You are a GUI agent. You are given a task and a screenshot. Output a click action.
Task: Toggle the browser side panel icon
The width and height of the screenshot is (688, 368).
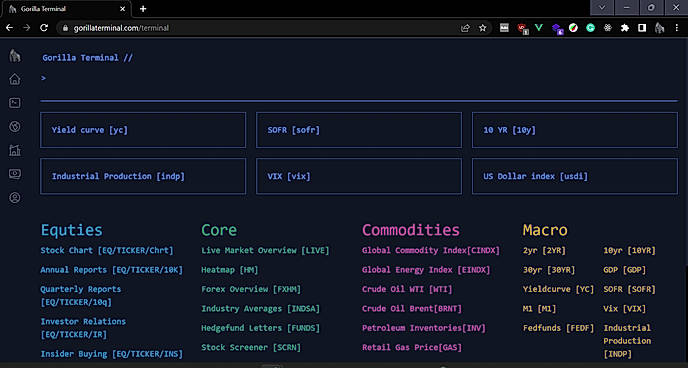(642, 28)
